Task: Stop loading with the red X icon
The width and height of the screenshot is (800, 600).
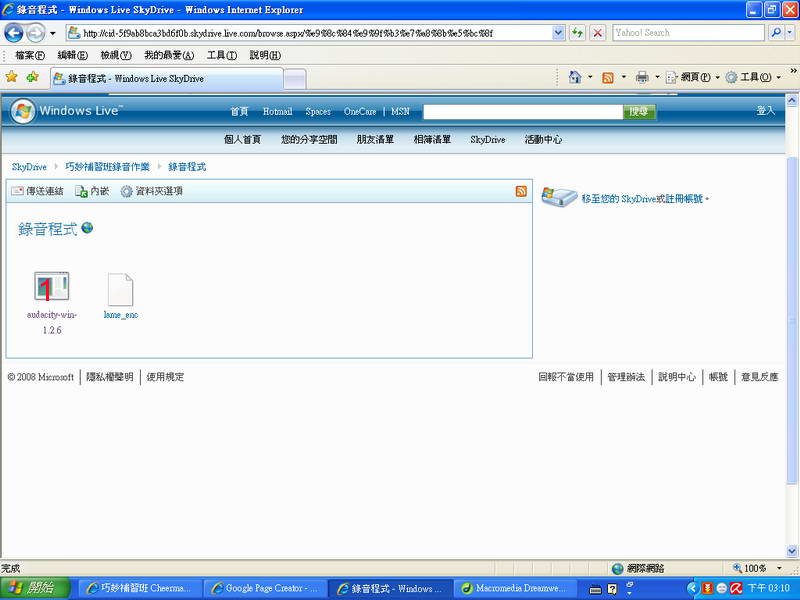Action: (x=597, y=33)
